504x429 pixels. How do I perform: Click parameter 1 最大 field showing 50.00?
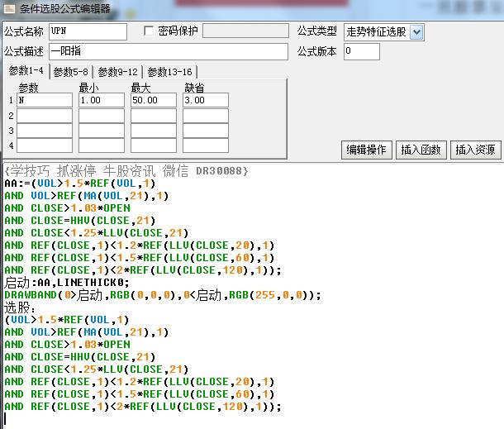[x=154, y=100]
